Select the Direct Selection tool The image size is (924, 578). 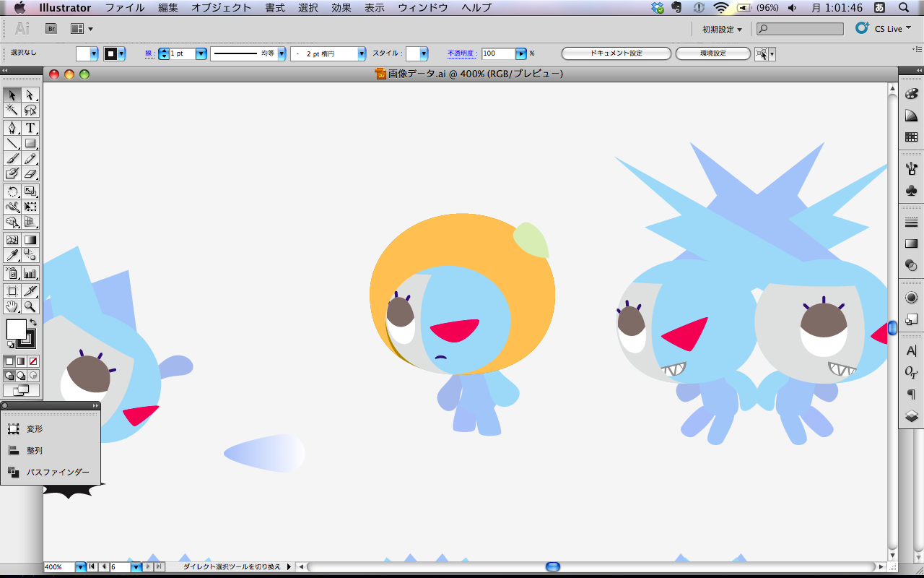click(x=30, y=95)
